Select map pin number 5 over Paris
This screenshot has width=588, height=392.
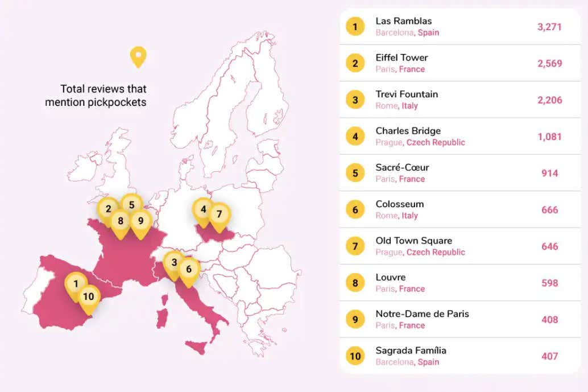point(131,205)
